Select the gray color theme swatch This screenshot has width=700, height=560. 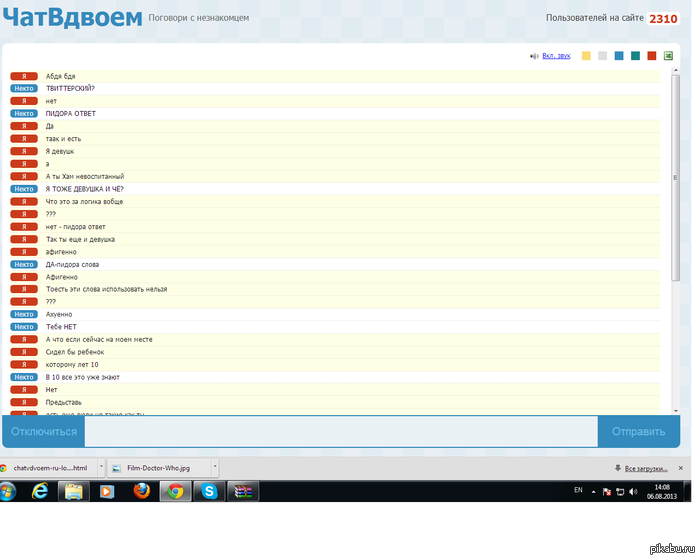pos(602,56)
